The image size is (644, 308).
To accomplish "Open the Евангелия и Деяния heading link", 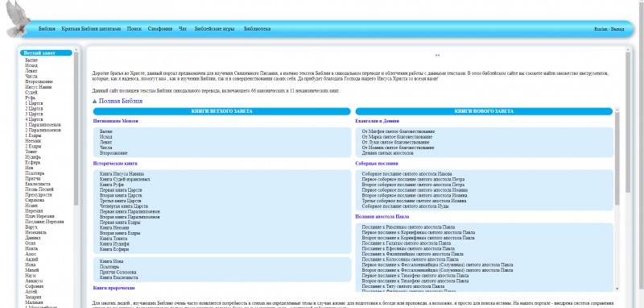I will click(x=377, y=121).
